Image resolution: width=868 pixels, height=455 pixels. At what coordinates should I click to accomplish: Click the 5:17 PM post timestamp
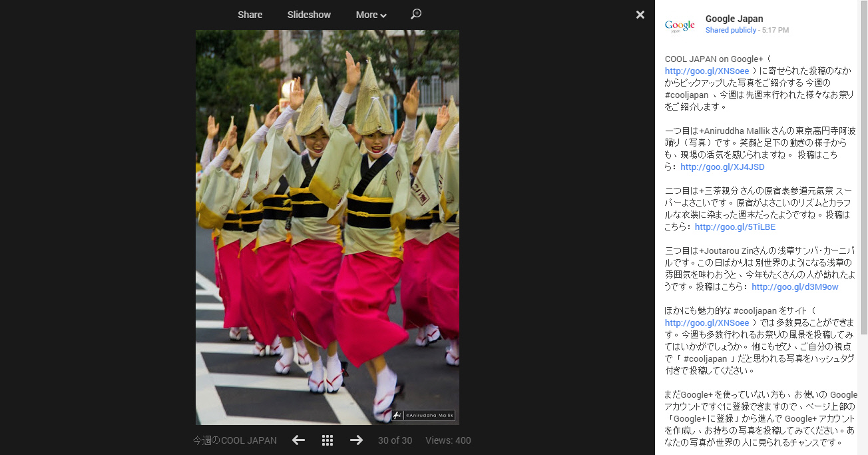tap(775, 30)
